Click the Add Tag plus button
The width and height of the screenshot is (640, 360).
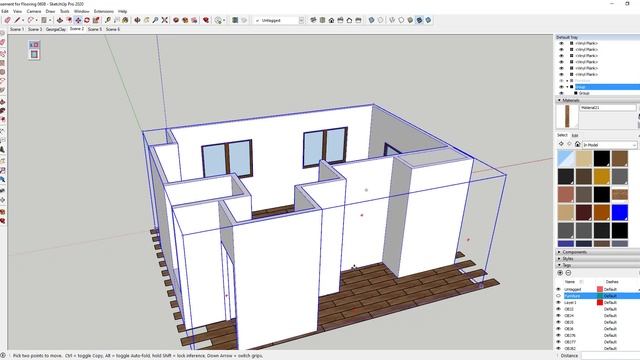coord(560,273)
